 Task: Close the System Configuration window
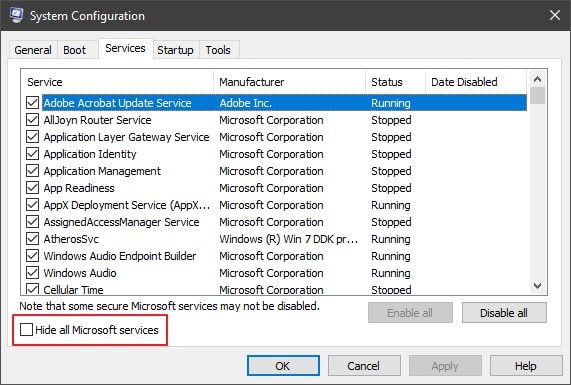click(x=555, y=15)
